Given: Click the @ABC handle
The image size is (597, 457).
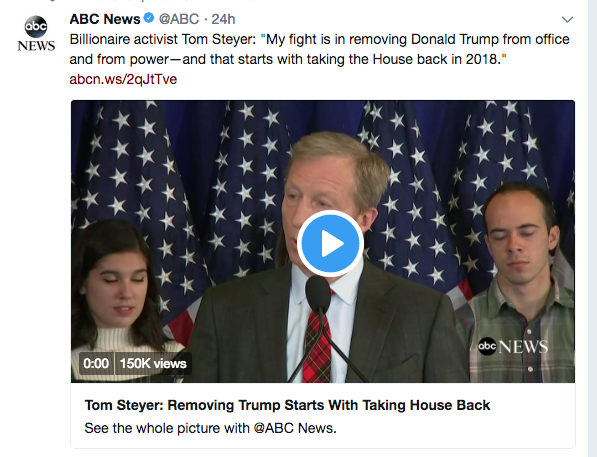Looking at the screenshot, I should [179, 19].
